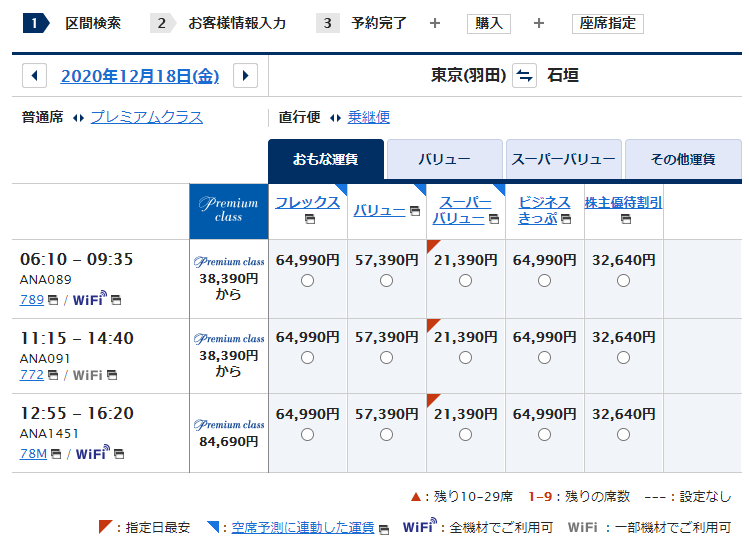Click Premium class header logo cell
Screen dimensions: 749x549
tap(229, 211)
